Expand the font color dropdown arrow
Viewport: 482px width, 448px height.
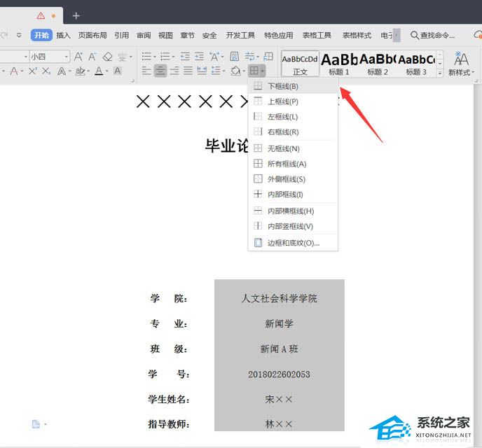107,71
